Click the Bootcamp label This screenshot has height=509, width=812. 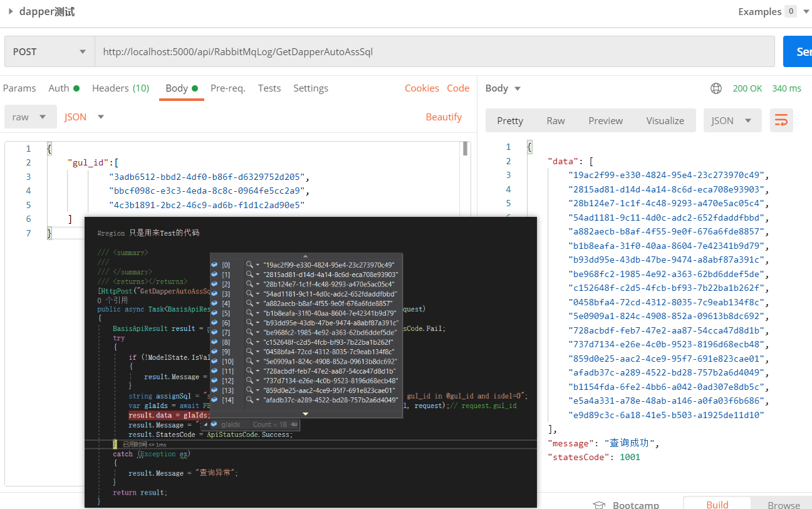[x=636, y=505]
